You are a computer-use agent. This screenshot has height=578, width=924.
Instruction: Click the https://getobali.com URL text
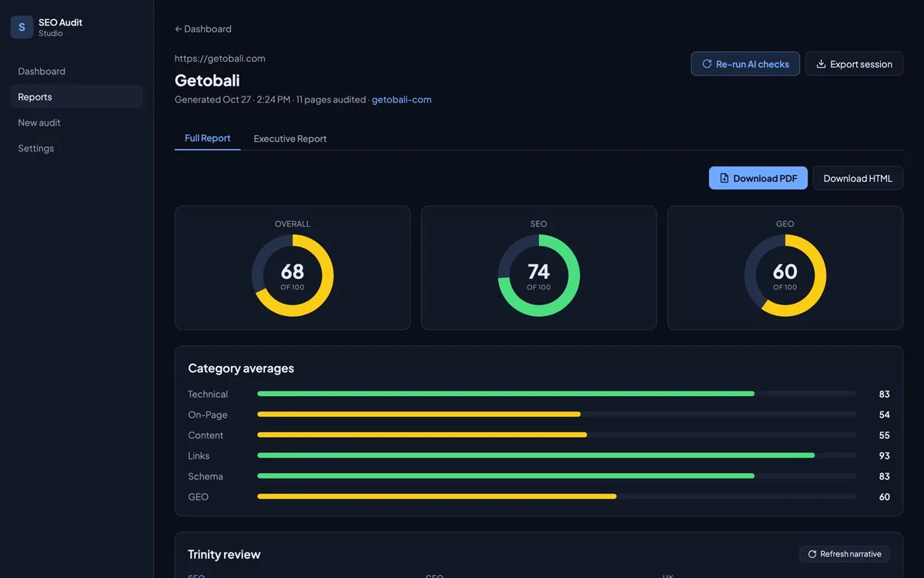pyautogui.click(x=220, y=59)
